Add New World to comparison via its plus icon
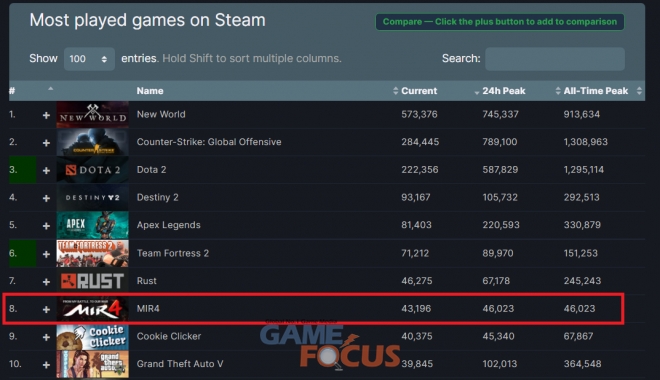The image size is (660, 380). tap(46, 115)
